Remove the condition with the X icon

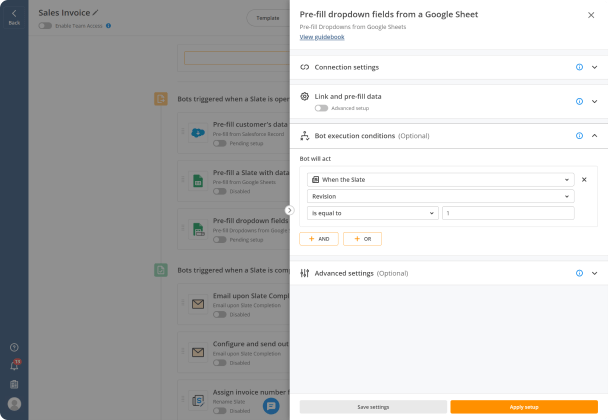(584, 180)
